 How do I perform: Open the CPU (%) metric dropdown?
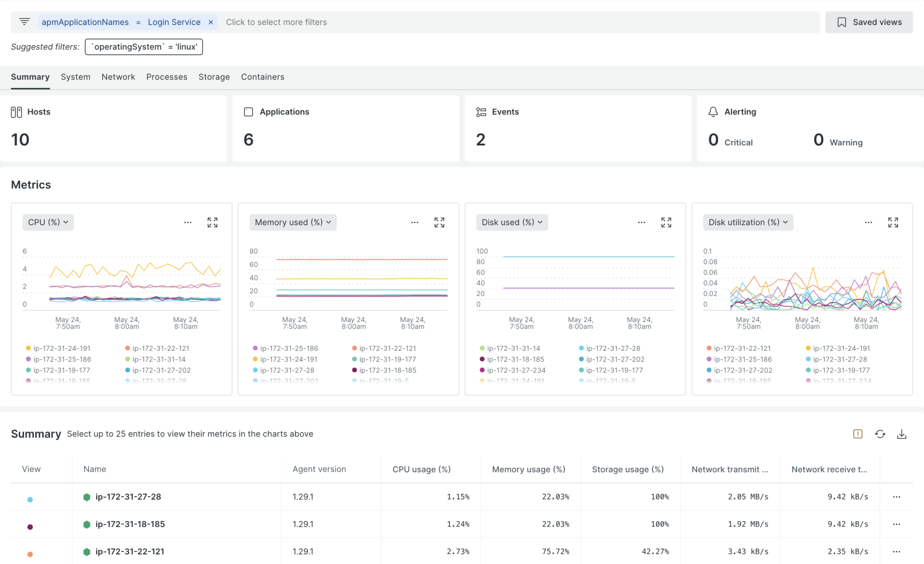tap(48, 222)
